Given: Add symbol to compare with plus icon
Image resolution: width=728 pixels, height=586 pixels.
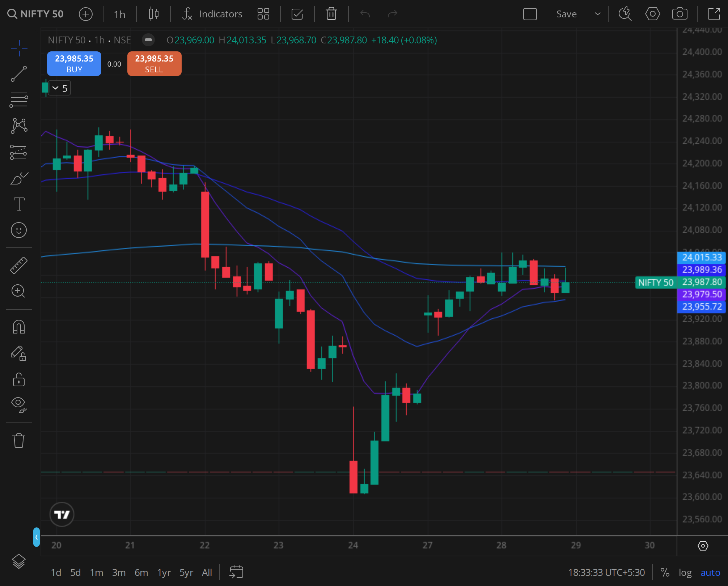Looking at the screenshot, I should 86,14.
